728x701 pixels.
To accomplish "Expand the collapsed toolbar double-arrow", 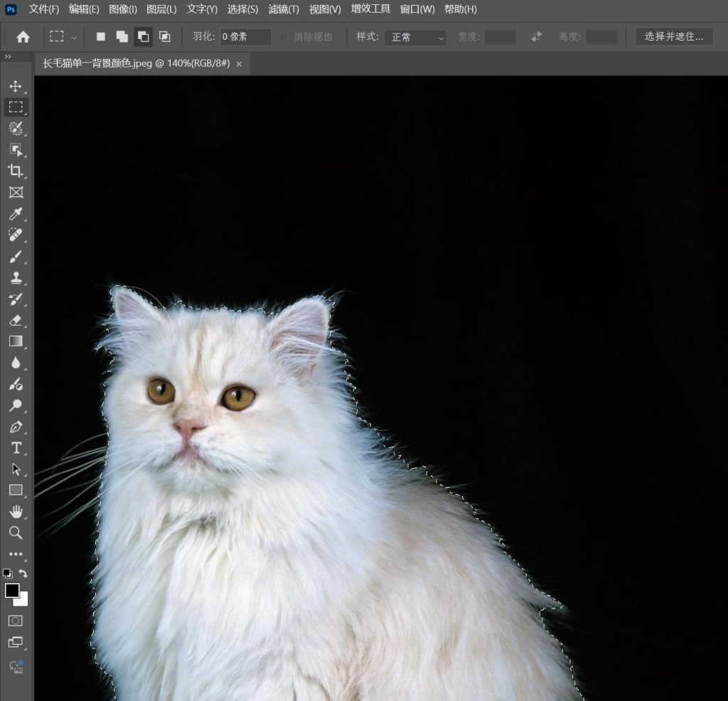I will (8, 57).
